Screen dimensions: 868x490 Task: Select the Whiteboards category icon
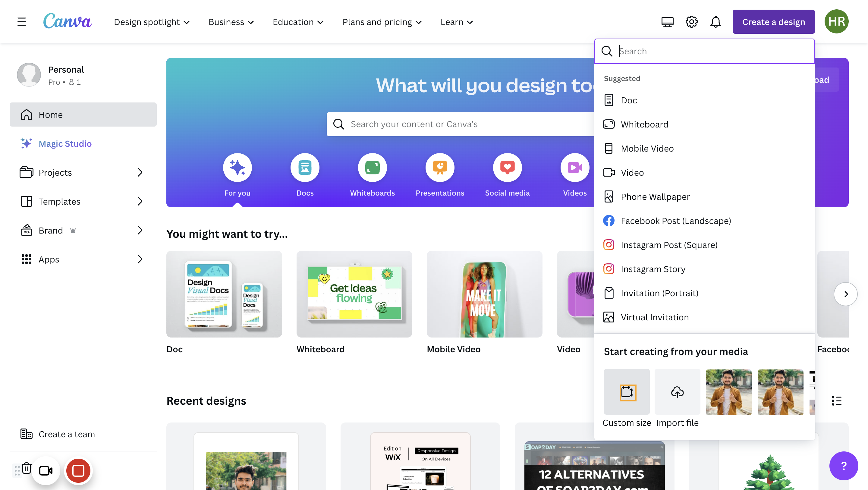pos(372,168)
